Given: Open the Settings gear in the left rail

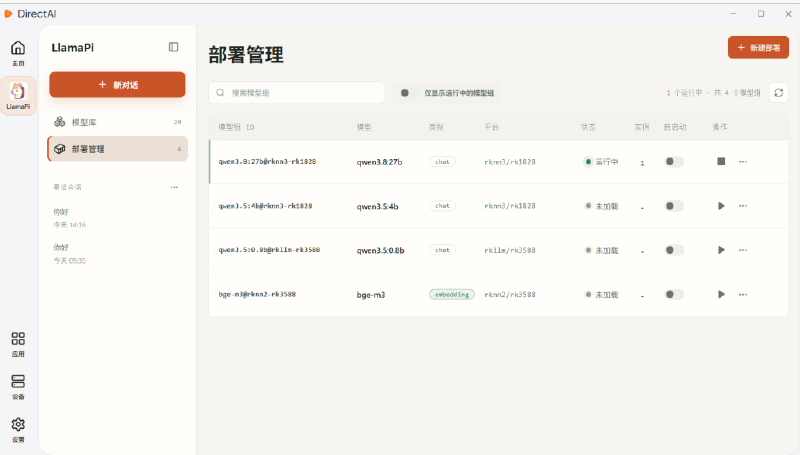Looking at the screenshot, I should tap(18, 430).
